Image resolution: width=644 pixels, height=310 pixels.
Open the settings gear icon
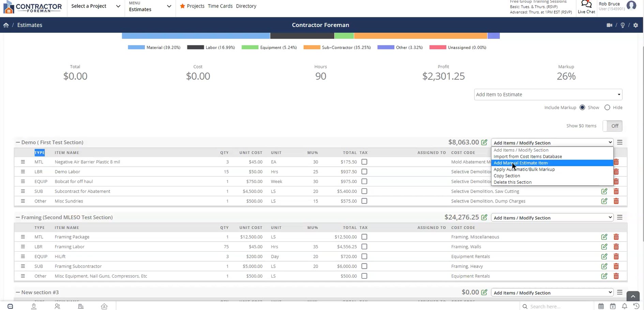(x=635, y=25)
